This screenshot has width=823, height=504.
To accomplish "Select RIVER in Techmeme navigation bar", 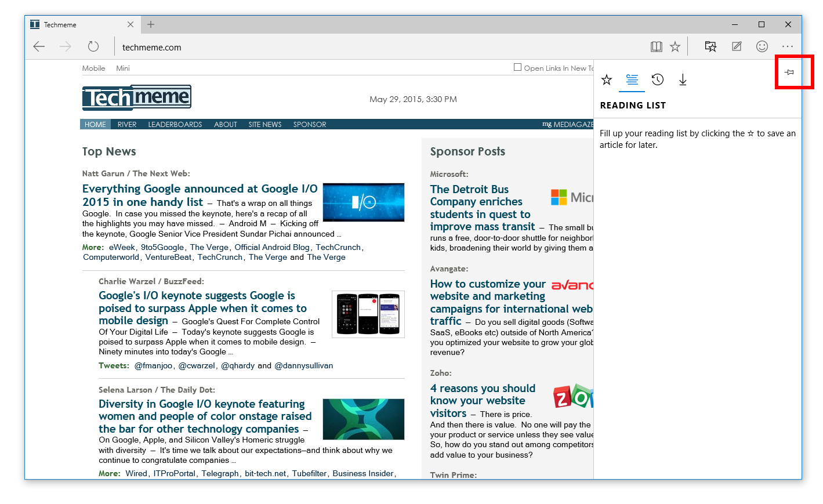I will coord(126,125).
